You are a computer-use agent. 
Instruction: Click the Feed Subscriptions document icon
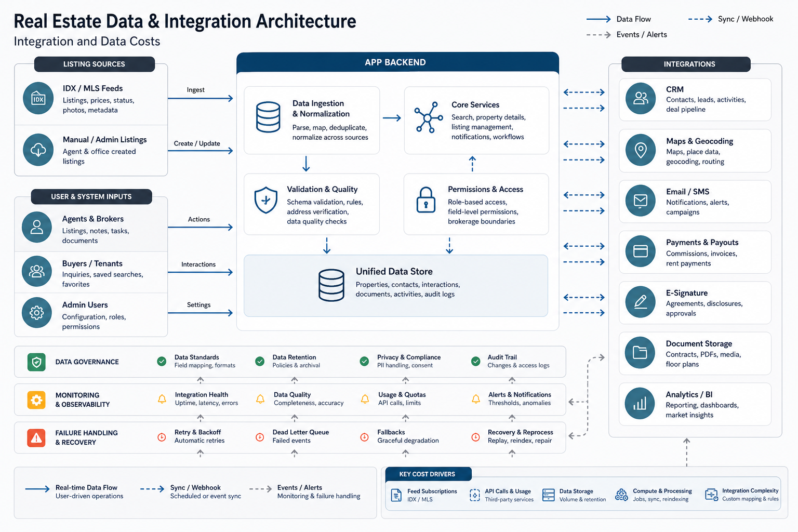click(396, 495)
